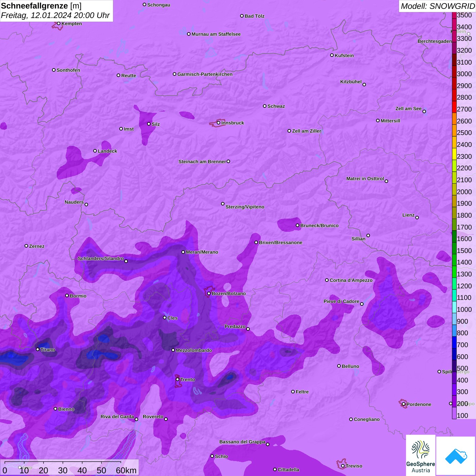Click the Garmisch-Partenkirchen location dot

tap(174, 74)
